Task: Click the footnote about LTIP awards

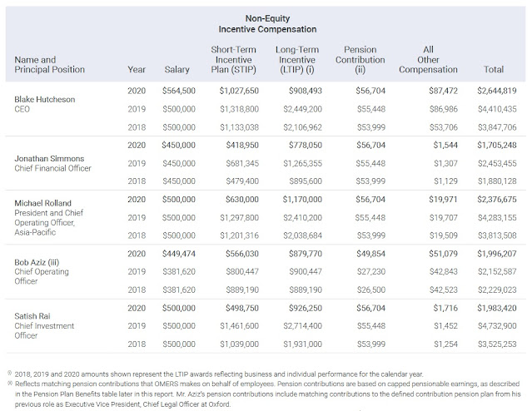Action: pyautogui.click(x=215, y=374)
